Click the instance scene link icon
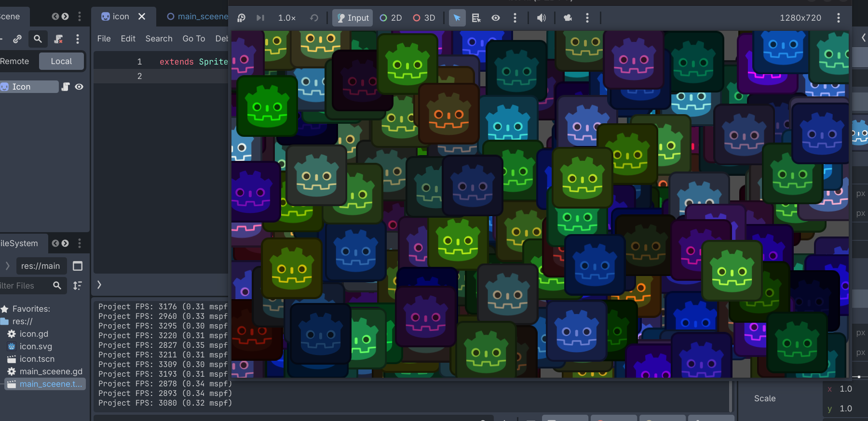 click(x=17, y=39)
